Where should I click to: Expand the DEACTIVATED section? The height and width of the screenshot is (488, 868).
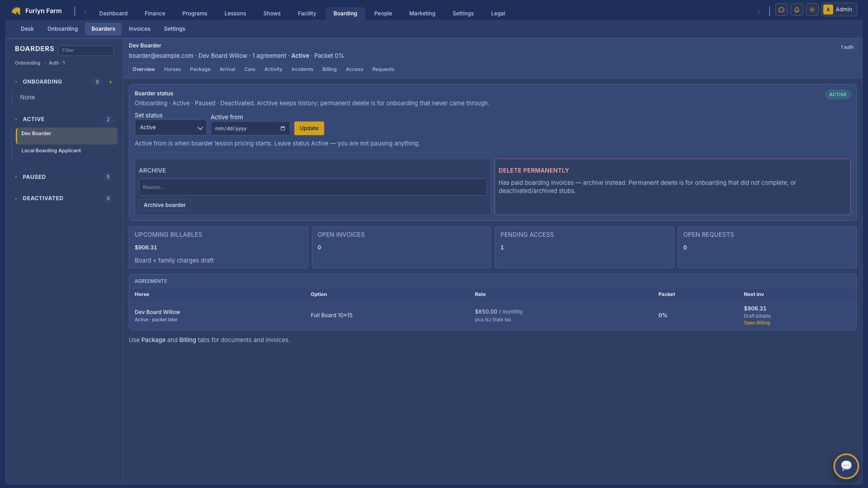point(16,198)
